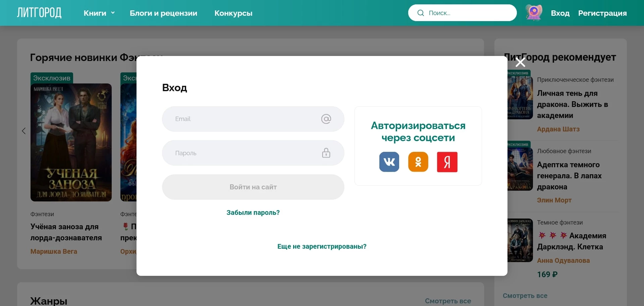The image size is (644, 306).
Task: Go to the Конкурсы page
Action: coord(233,13)
